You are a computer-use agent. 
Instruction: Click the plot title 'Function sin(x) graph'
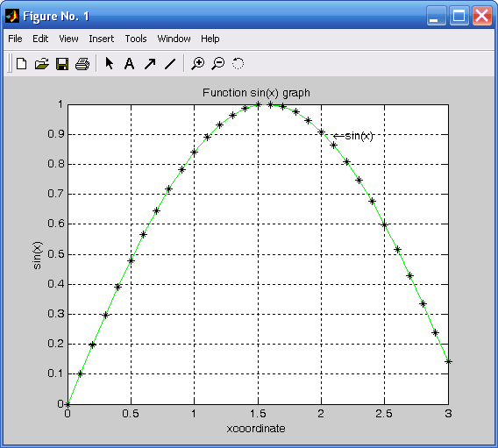(256, 93)
